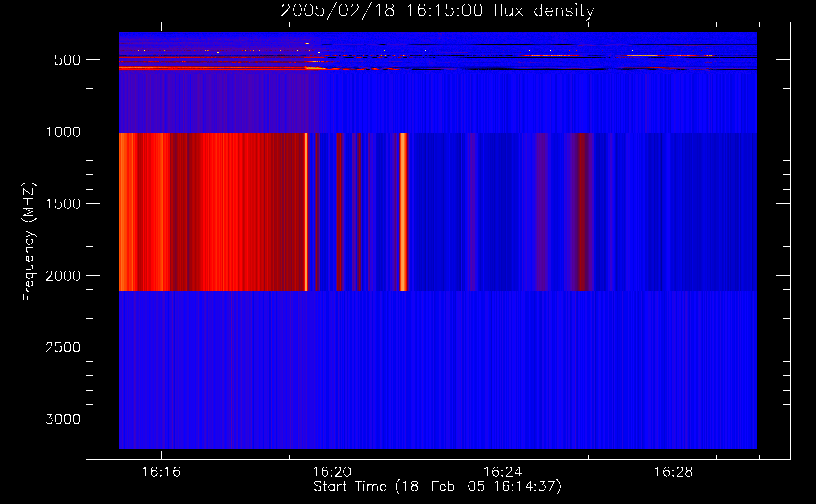Click the 16:24 time tick label

coord(503,472)
